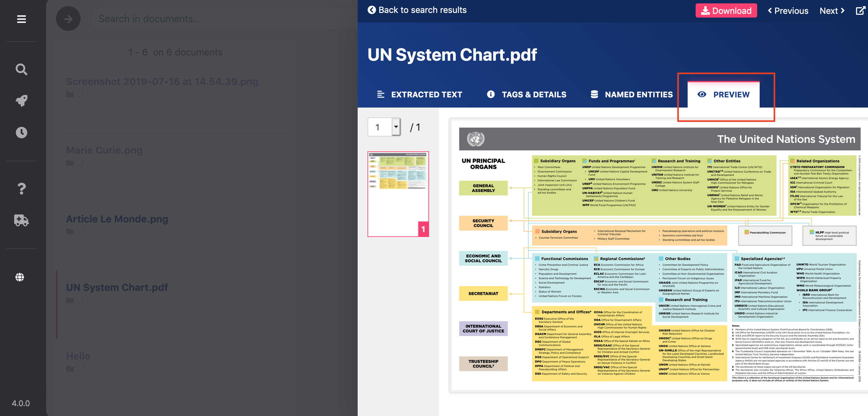Open the hamburger menu in sidebar
The width and height of the screenshot is (868, 416).
(x=21, y=19)
